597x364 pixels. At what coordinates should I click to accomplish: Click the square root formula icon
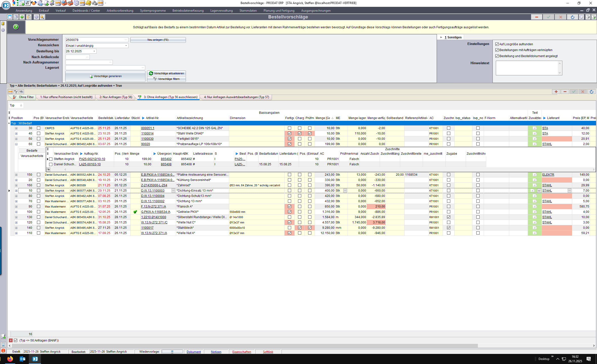(x=27, y=3)
